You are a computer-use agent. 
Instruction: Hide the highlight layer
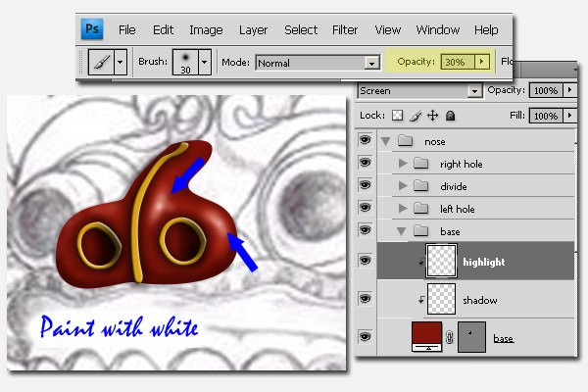tap(366, 261)
